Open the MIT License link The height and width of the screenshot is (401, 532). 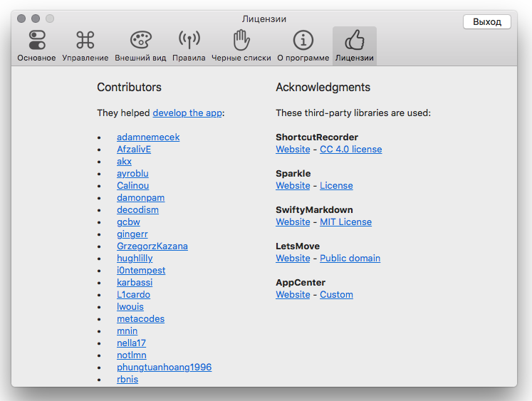pyautogui.click(x=345, y=222)
